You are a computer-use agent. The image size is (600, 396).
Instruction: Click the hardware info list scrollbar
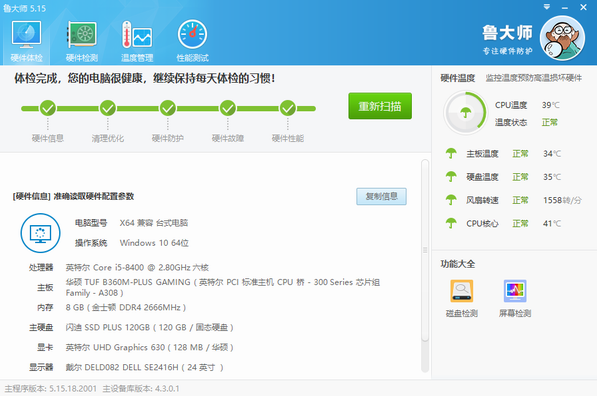point(425,250)
